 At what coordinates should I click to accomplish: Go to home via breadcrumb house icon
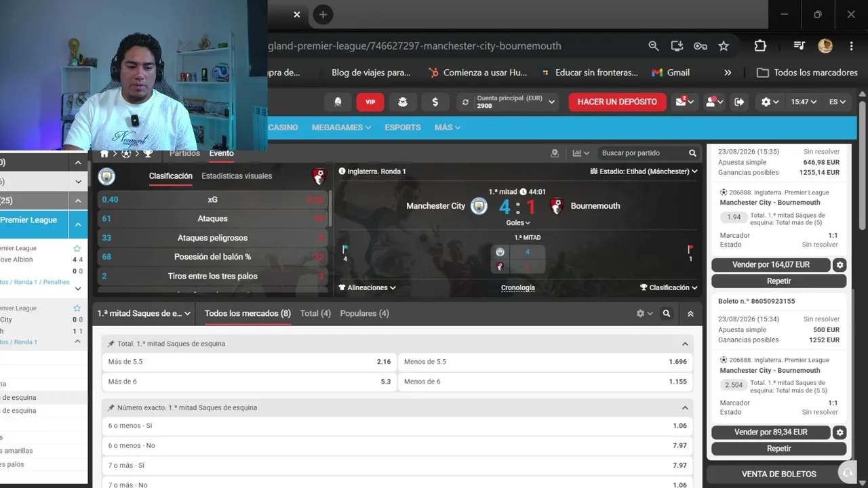[104, 154]
